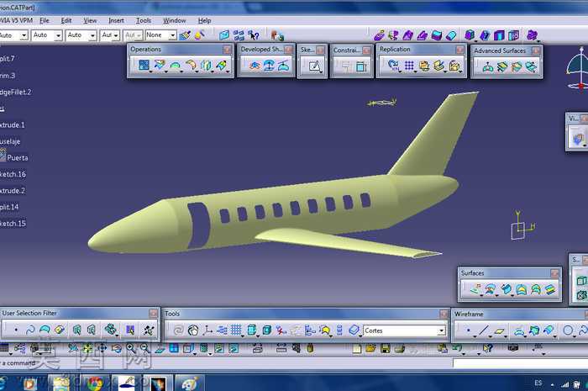Click the Projection tool in Wireframe toolbar
The width and height of the screenshot is (588, 391).
point(519,330)
